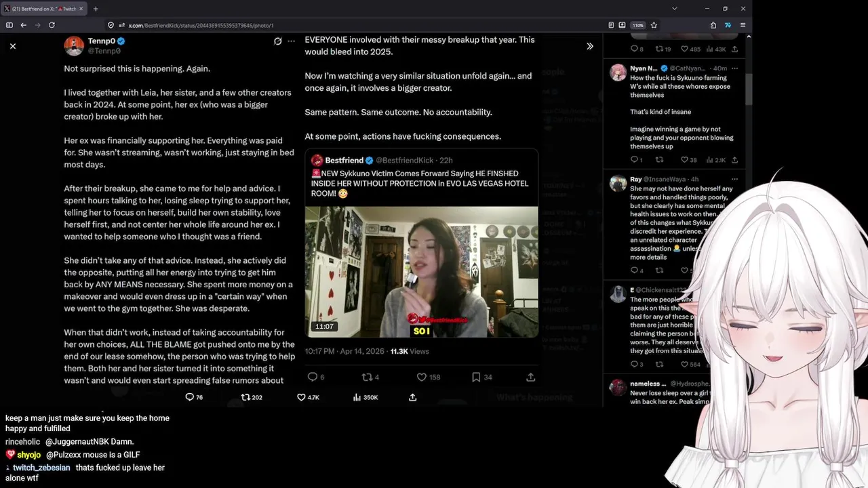Open more options on Ray's reply

734,179
